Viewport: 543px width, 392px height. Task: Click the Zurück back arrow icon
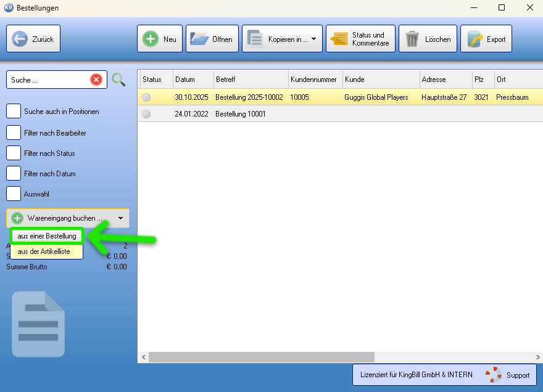pos(20,39)
